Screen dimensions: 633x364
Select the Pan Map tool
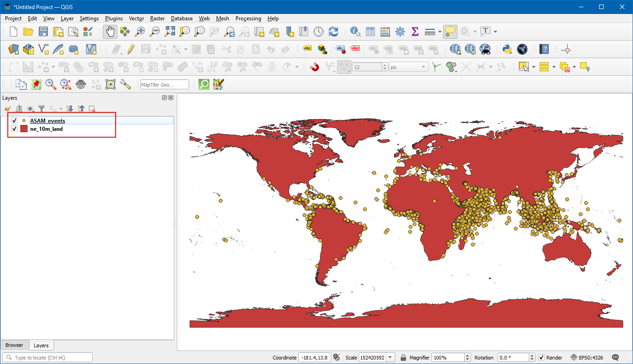(110, 32)
